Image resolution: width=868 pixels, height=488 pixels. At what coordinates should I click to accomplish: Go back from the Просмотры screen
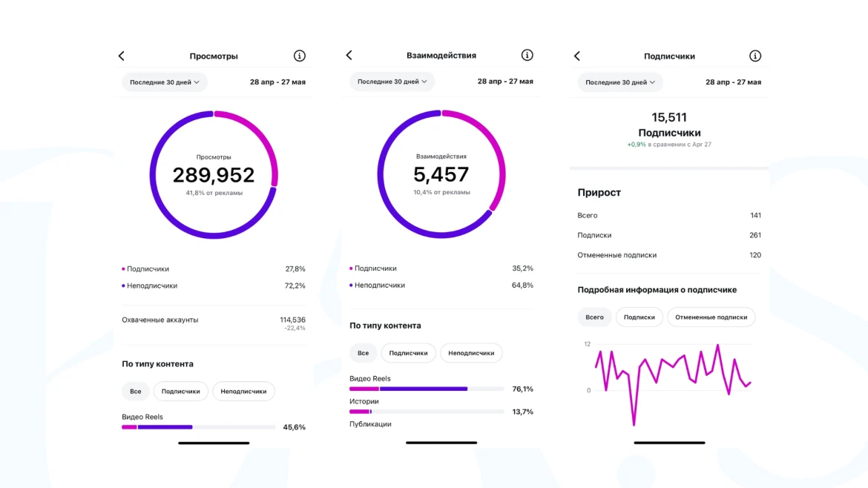[x=121, y=56]
